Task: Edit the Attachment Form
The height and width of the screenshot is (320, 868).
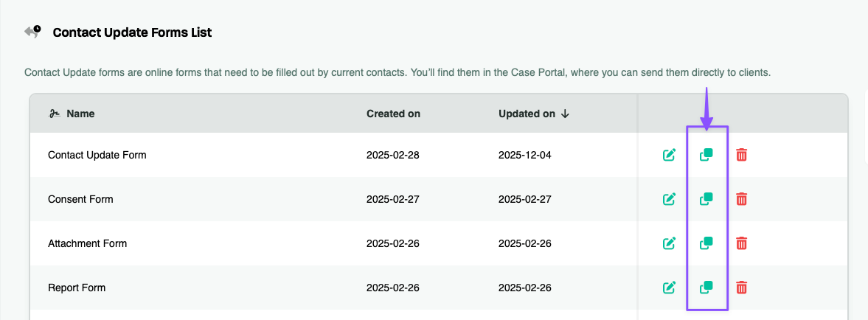Action: pos(670,243)
